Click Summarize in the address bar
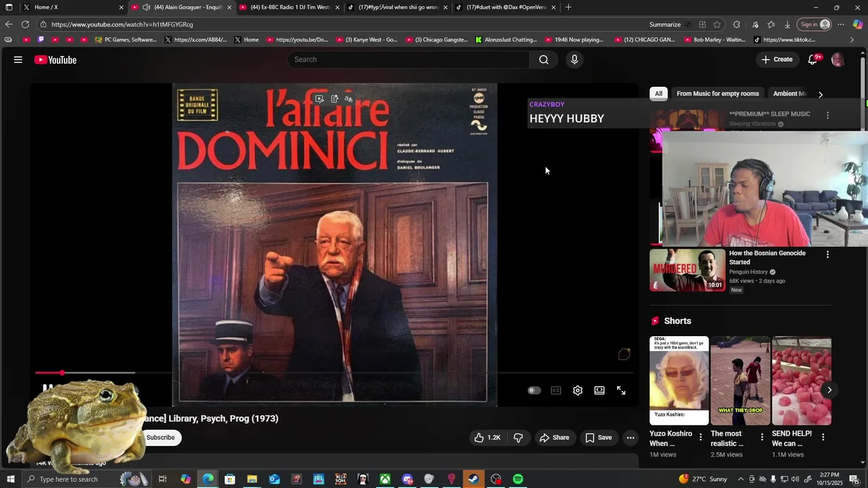This screenshot has height=488, width=868. (x=665, y=24)
